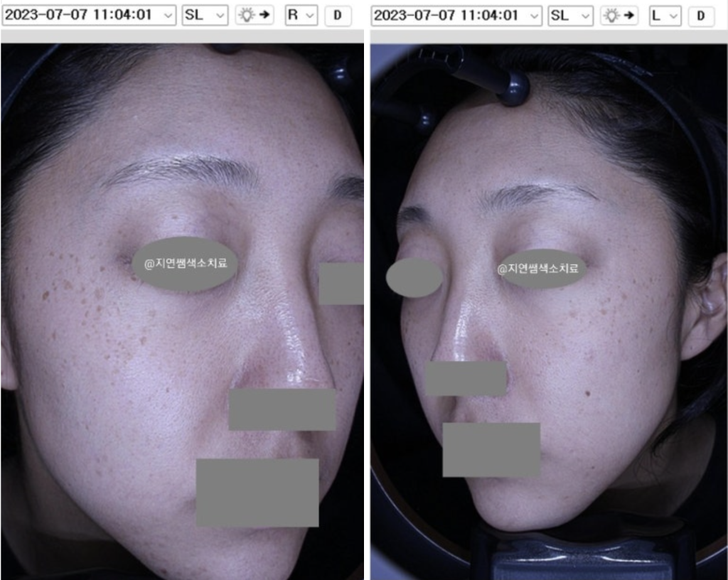The image size is (728, 580).
Task: Expand the right panel SL mode dropdown
Action: pyautogui.click(x=570, y=15)
